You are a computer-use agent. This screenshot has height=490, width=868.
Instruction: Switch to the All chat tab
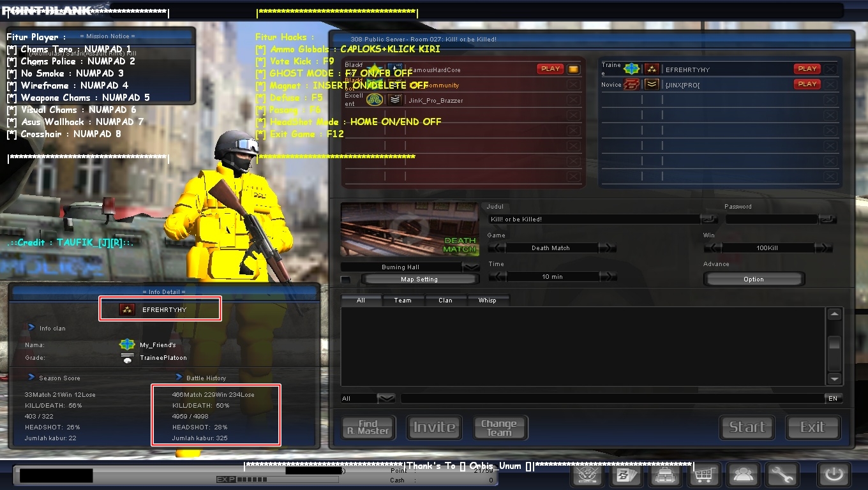[361, 300]
